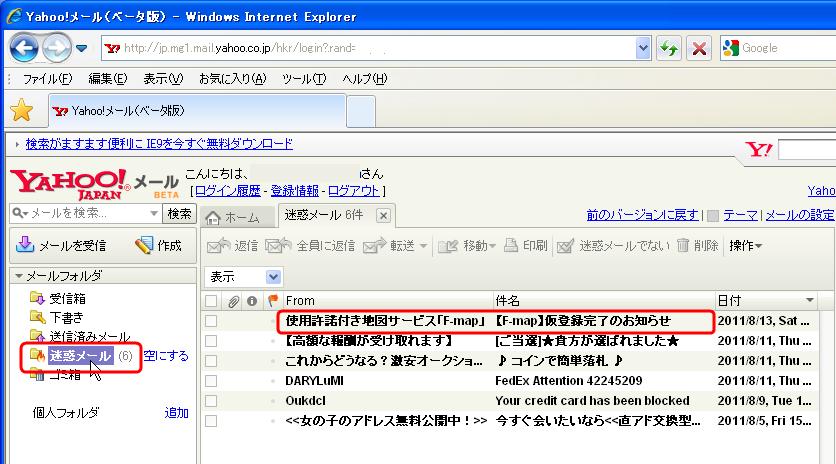Open the 受信箱 inbox folder
Image resolution: width=836 pixels, height=464 pixels.
(58, 298)
